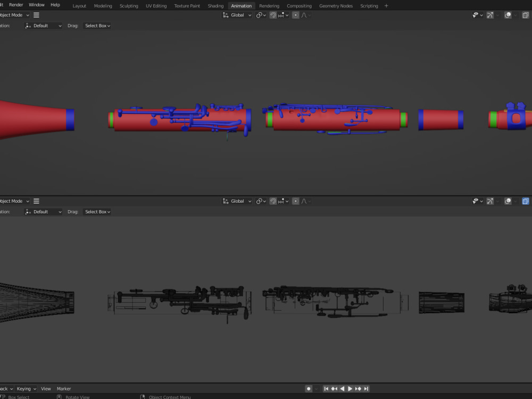Toggle proportional editing in the bottom viewport
The image size is (532, 399).
tap(295, 201)
